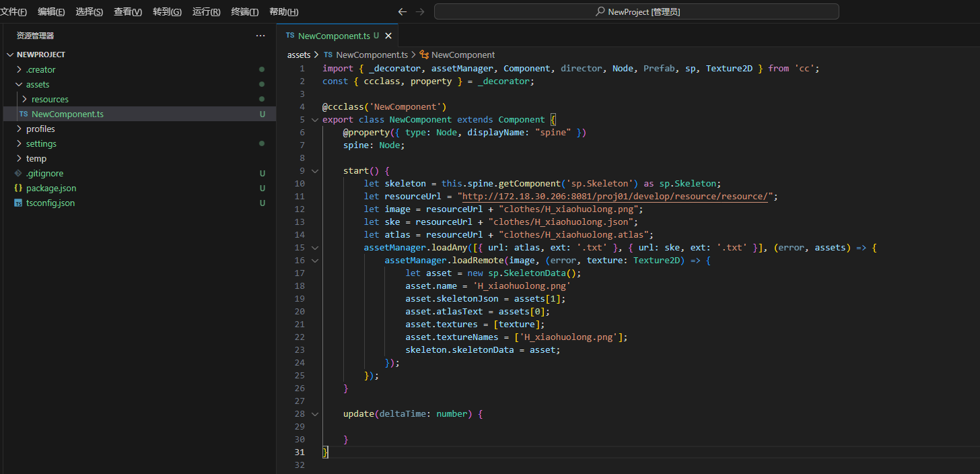
Task: Click the assets breadcrumb segment
Action: tap(298, 55)
